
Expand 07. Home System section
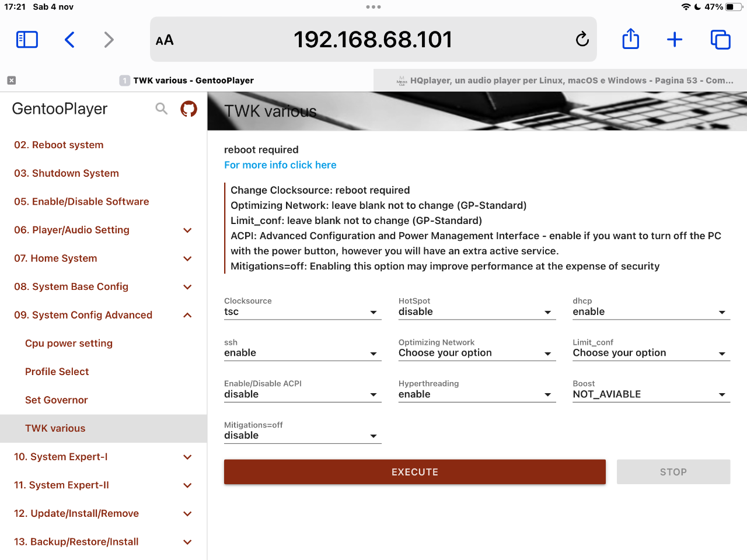point(103,258)
